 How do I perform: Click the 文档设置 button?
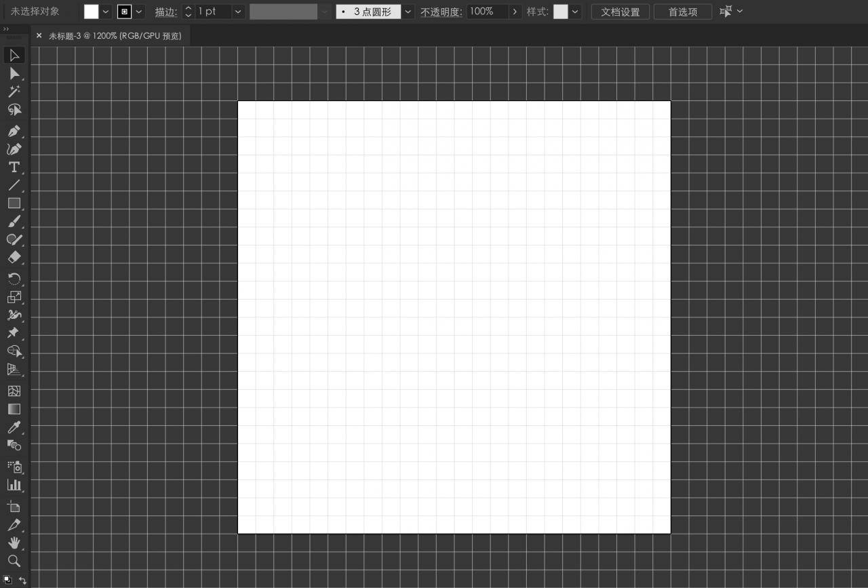click(x=620, y=12)
